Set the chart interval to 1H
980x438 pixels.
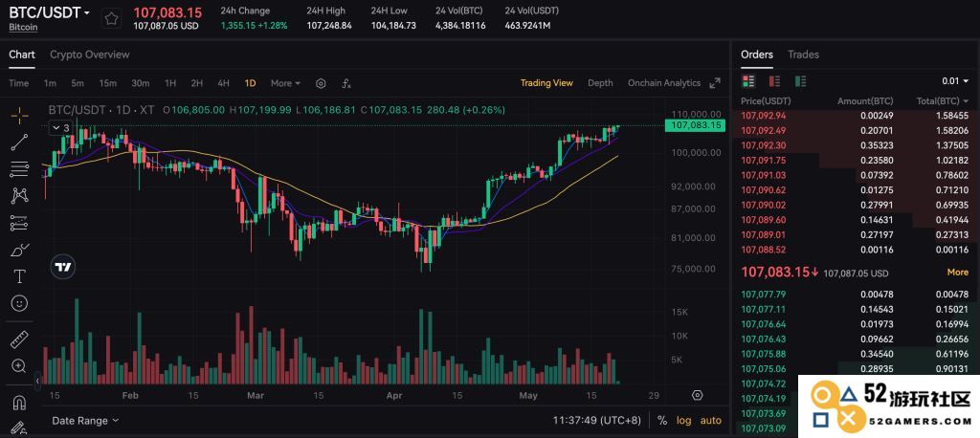click(170, 83)
